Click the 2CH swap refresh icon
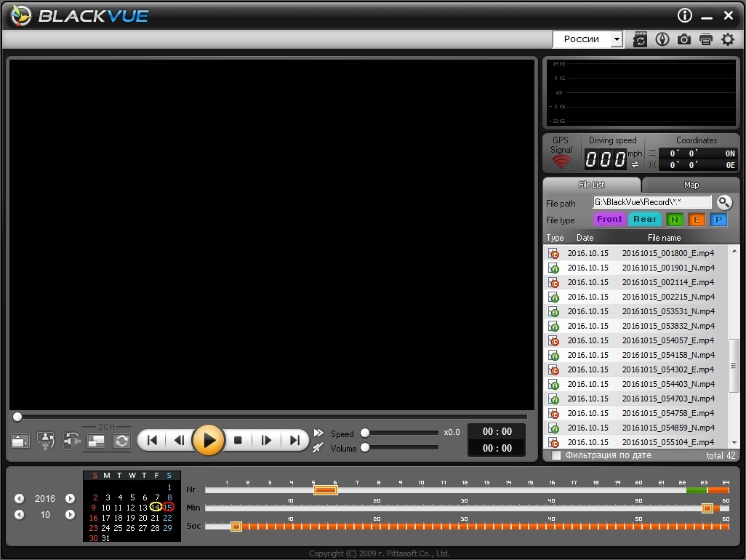 [122, 441]
